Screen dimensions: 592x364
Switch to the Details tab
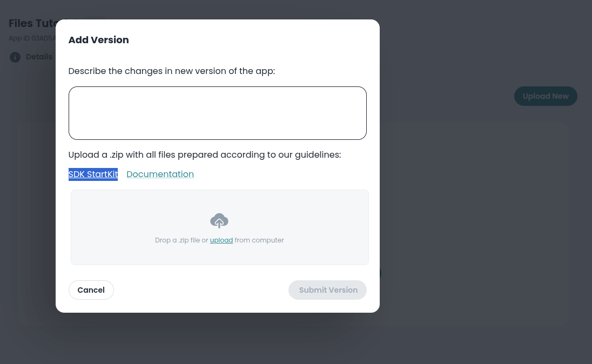(39, 57)
